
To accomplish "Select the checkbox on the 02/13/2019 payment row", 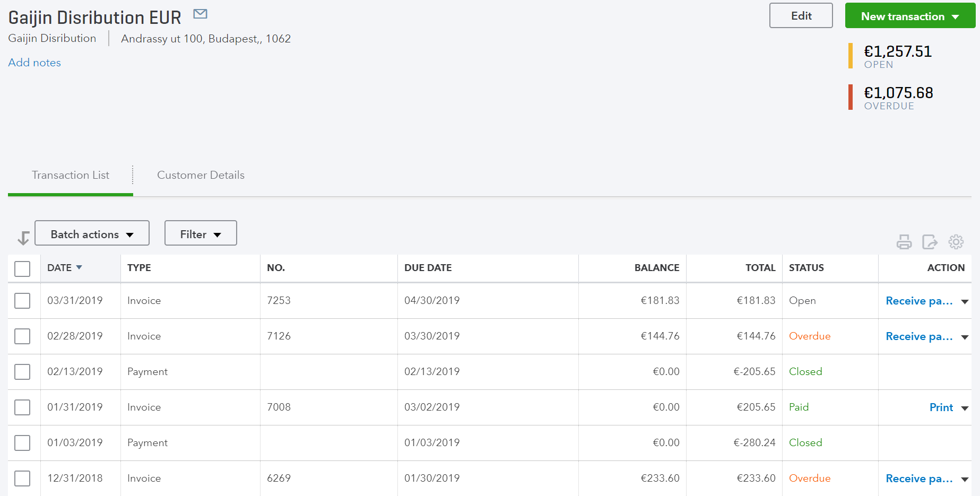I will coord(22,371).
